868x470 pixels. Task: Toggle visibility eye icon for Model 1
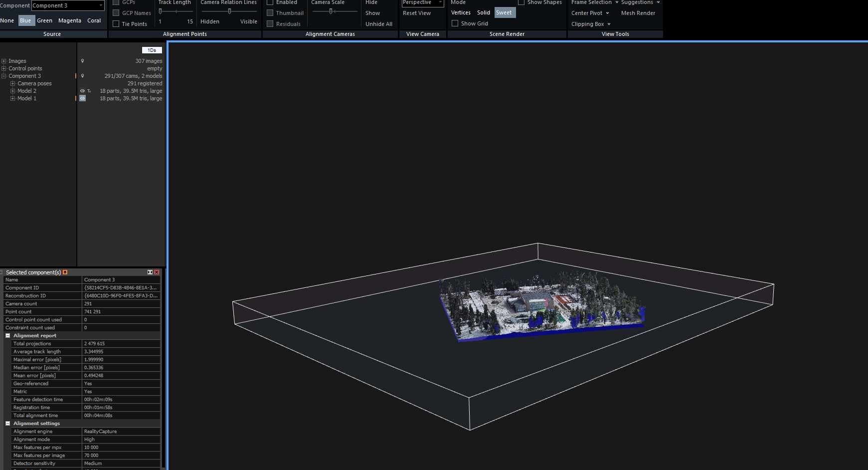coord(82,98)
